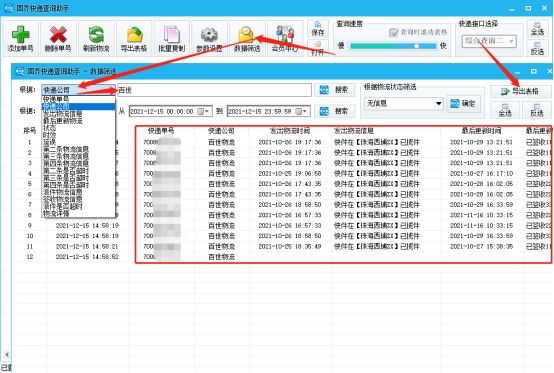The height and width of the screenshot is (373, 554).
Task: Click cell 2021-10-25 18:35:49
Action: 290,246
